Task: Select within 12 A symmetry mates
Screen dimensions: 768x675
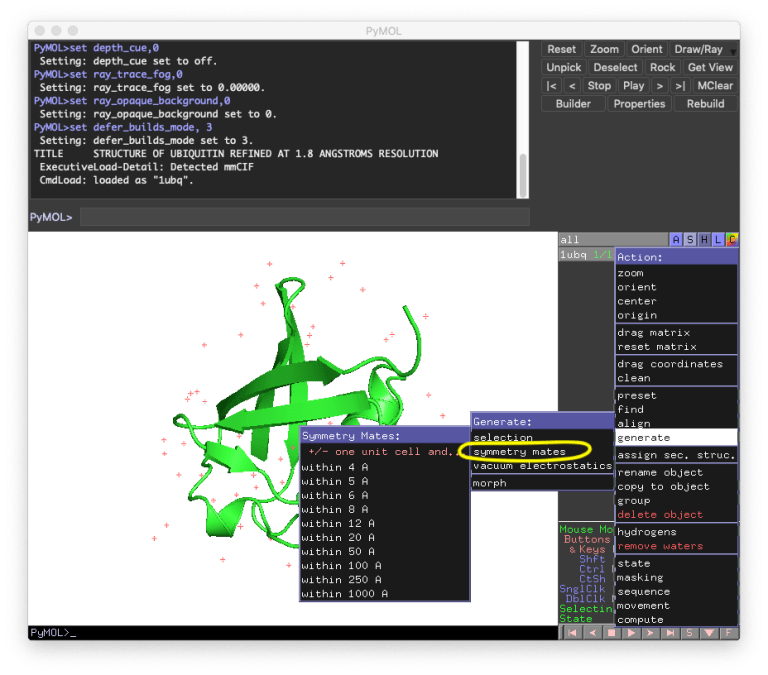Action: pyautogui.click(x=384, y=524)
